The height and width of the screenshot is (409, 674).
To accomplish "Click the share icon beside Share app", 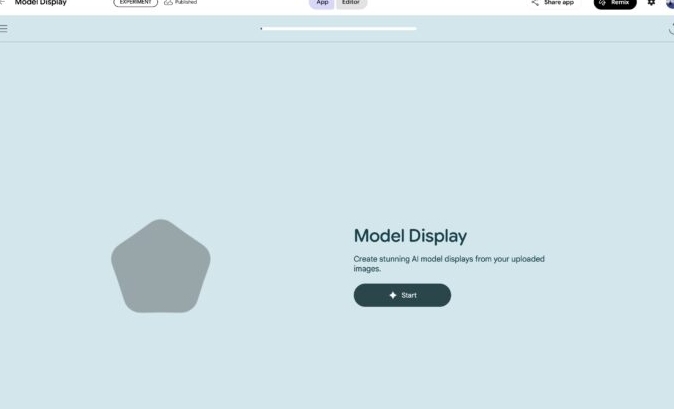I will (535, 3).
